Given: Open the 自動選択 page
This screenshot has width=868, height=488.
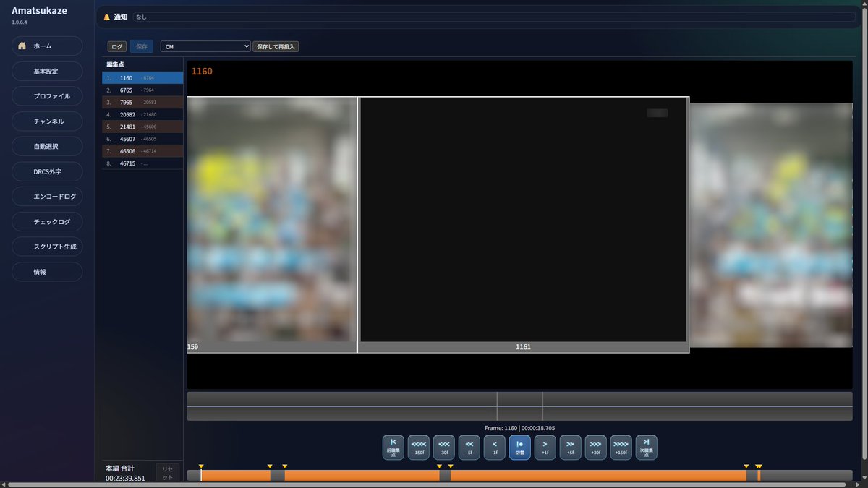Looking at the screenshot, I should [47, 146].
